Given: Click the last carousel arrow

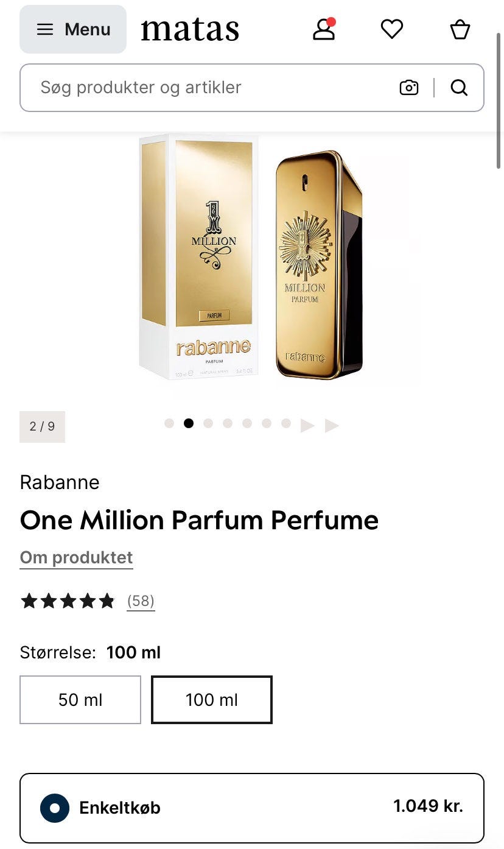Looking at the screenshot, I should point(332,425).
